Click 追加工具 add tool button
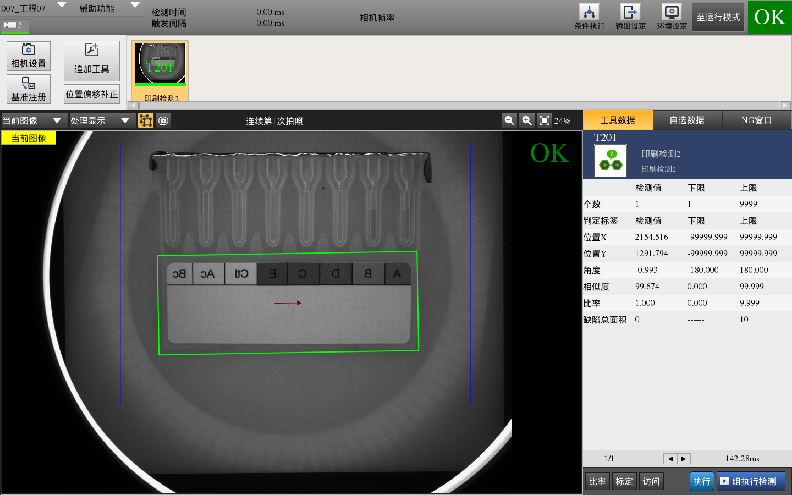Screen dimensions: 792x495 pyautogui.click(x=91, y=61)
